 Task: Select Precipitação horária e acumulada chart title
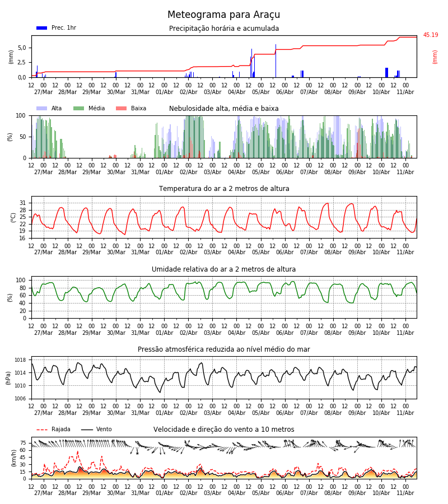224,29
